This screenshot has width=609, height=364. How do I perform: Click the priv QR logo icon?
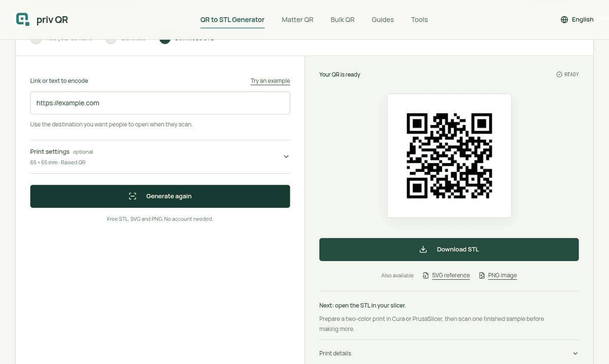(x=23, y=19)
